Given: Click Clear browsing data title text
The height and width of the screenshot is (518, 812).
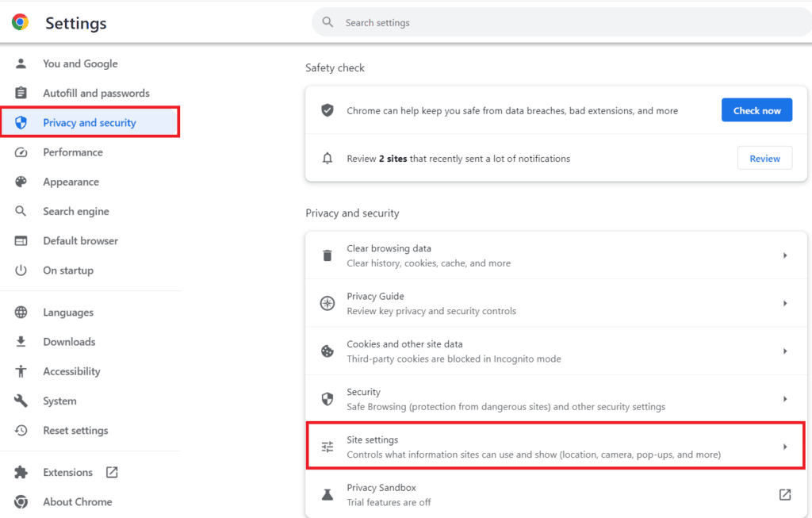Looking at the screenshot, I should [x=389, y=248].
